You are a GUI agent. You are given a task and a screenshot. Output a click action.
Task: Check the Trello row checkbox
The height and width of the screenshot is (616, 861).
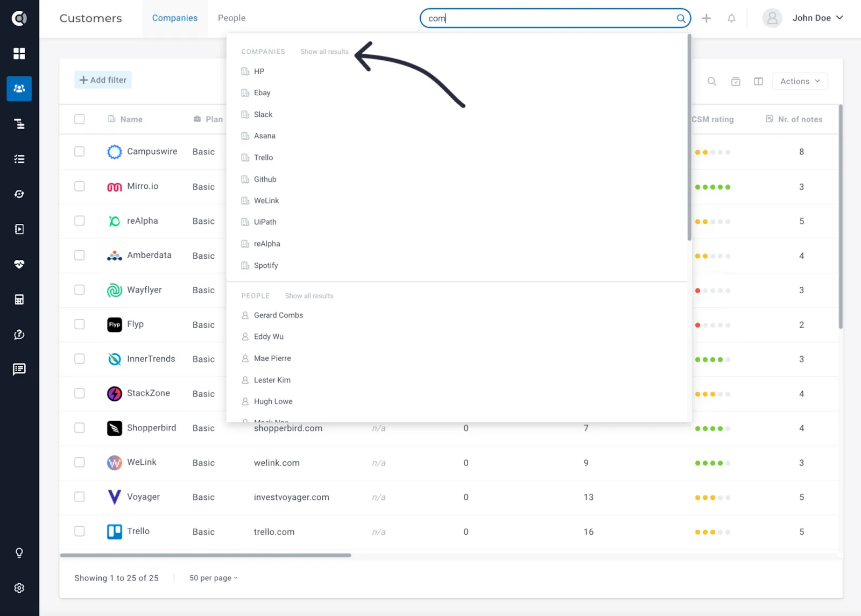click(x=80, y=531)
